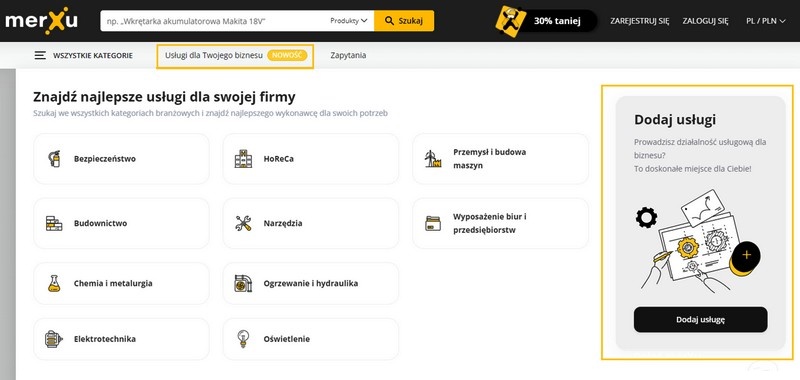Click the Zarejestruj się link
This screenshot has width=800, height=380.
[x=640, y=21]
